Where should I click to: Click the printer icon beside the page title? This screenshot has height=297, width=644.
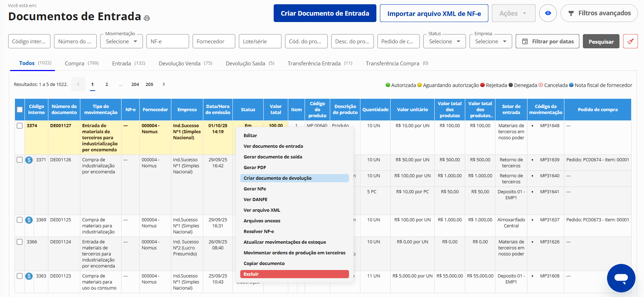click(147, 18)
